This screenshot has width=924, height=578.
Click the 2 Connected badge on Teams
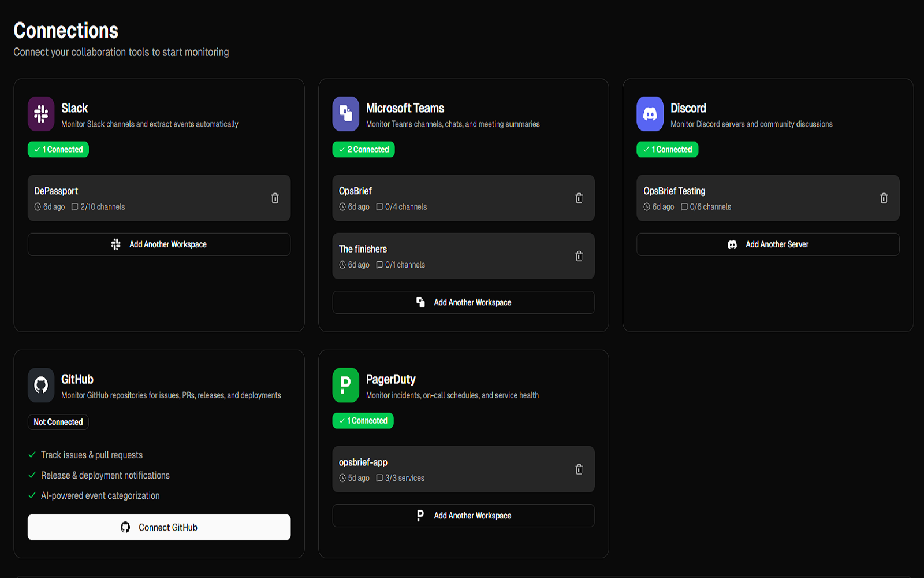(x=363, y=149)
